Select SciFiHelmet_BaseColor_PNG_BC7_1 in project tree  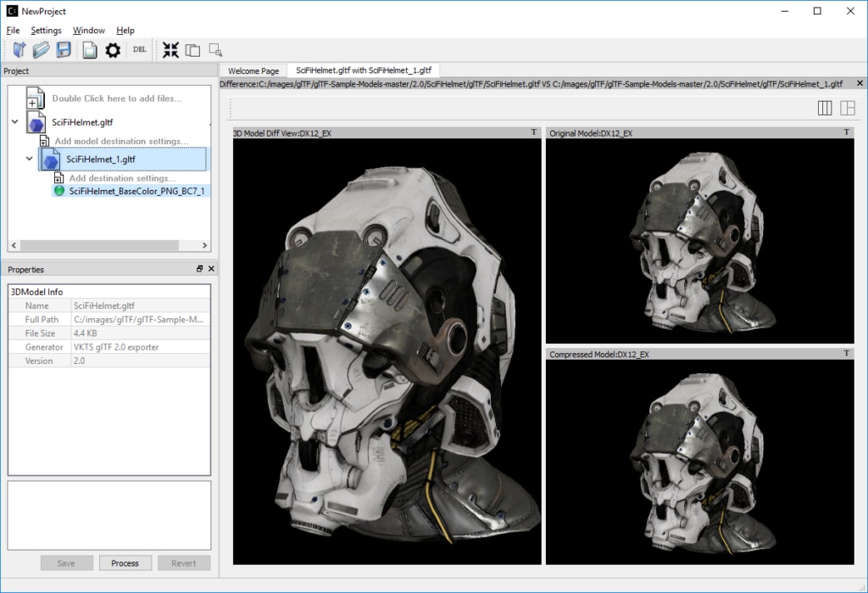(x=136, y=192)
